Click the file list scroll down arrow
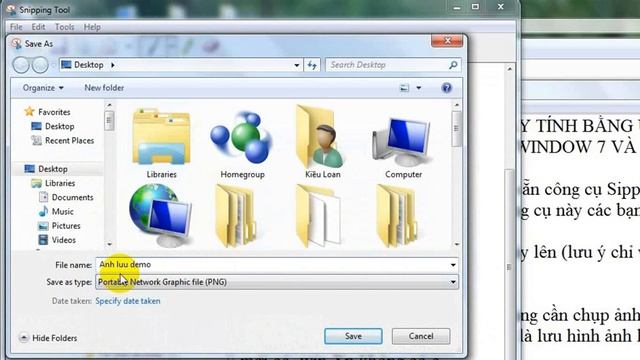The height and width of the screenshot is (360, 640). [457, 244]
